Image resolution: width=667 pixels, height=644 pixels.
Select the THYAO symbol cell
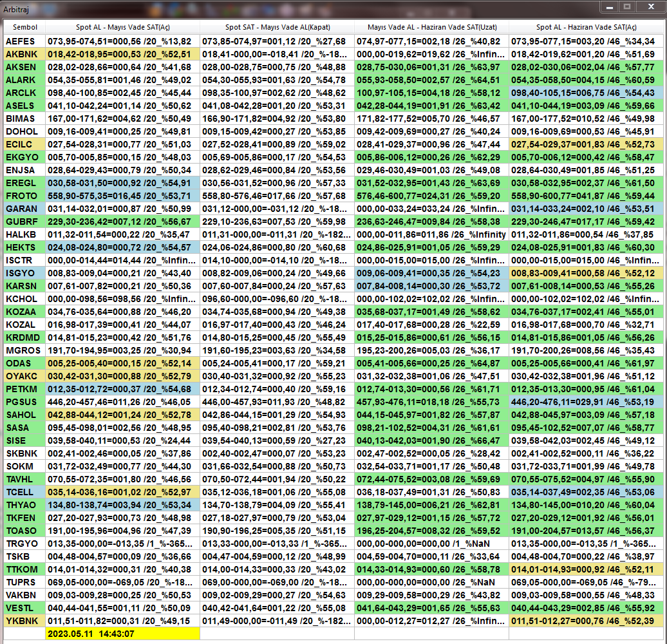coord(24,505)
